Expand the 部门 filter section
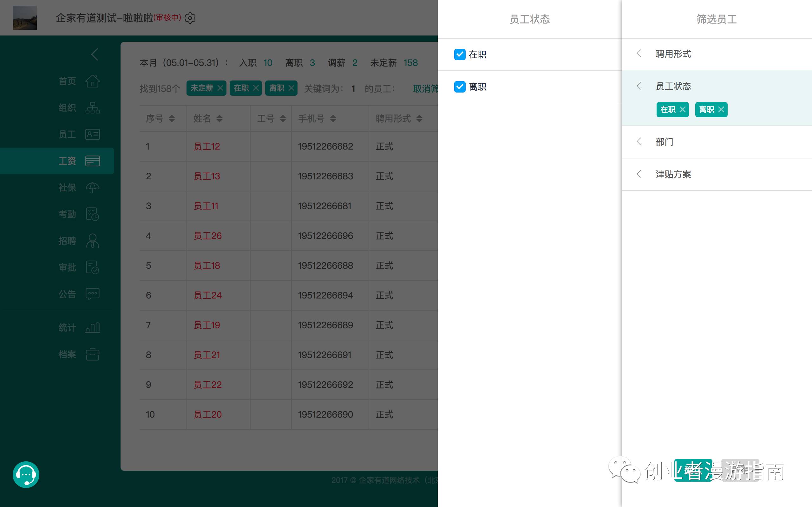This screenshot has height=507, width=812. (665, 142)
